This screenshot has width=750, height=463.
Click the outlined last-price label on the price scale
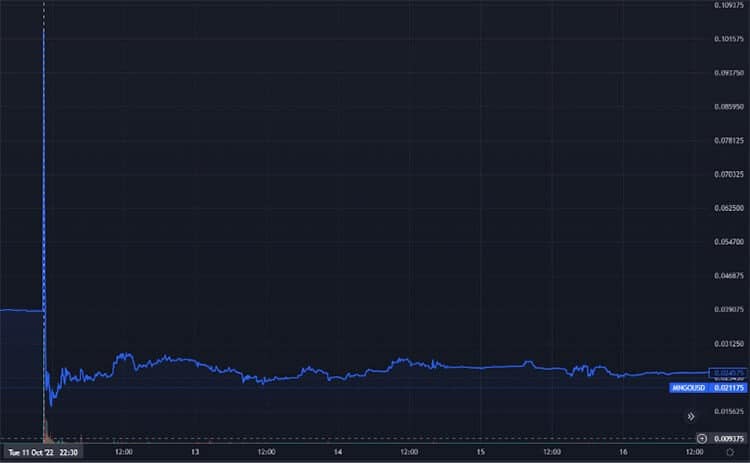[x=728, y=373]
